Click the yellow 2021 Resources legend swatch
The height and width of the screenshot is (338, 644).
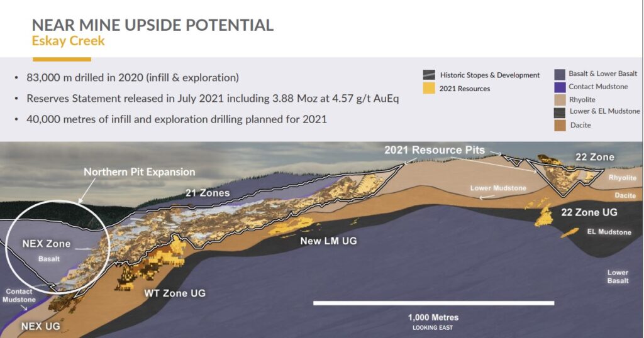click(429, 88)
